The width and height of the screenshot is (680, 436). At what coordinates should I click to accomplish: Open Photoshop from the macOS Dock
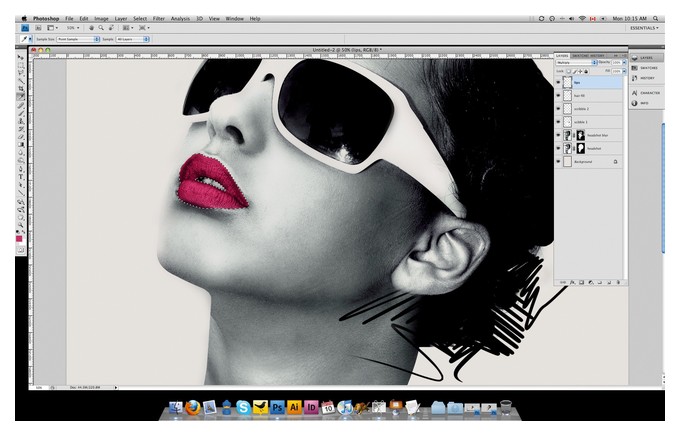277,407
